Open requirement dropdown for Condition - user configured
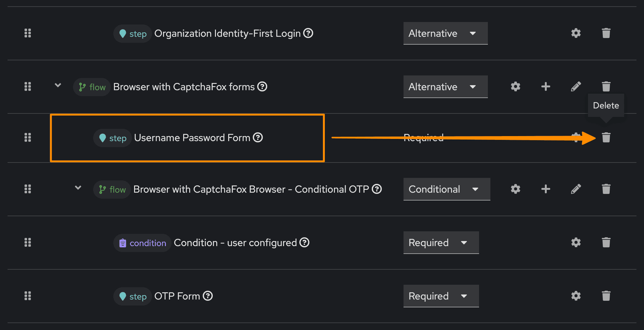 [441, 243]
